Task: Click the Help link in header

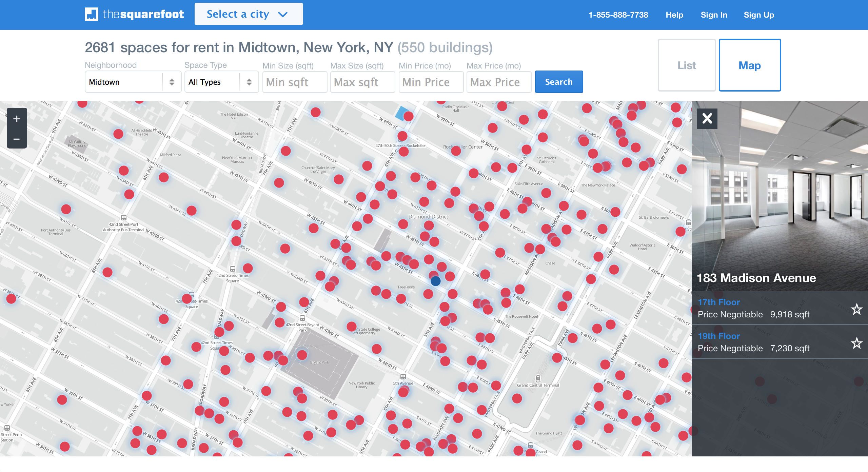Action: (x=674, y=15)
